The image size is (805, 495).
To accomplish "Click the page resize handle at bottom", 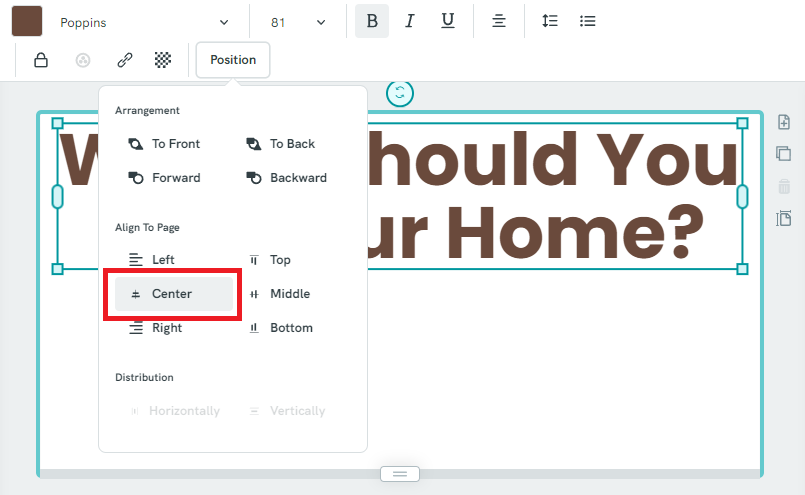I will coord(400,474).
